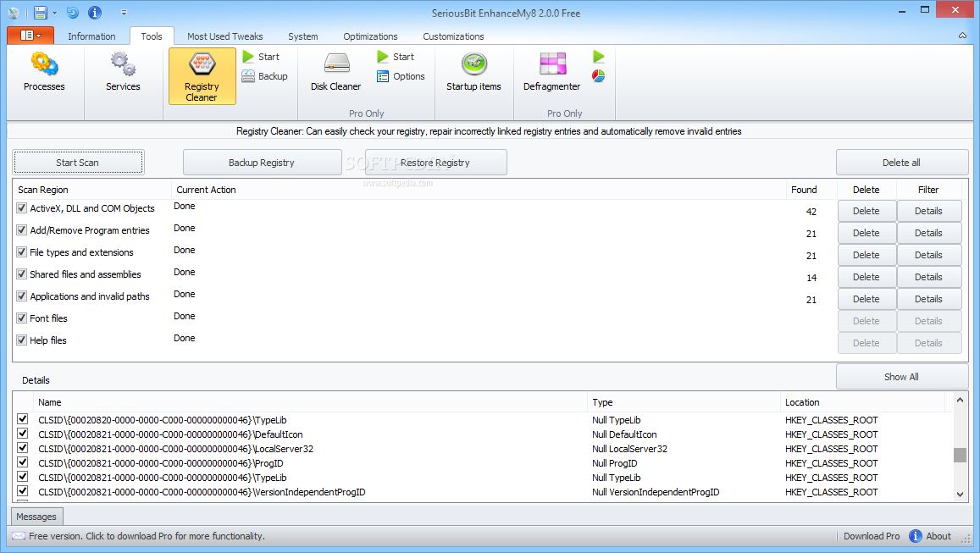Click the About info icon in the status bar

point(916,536)
